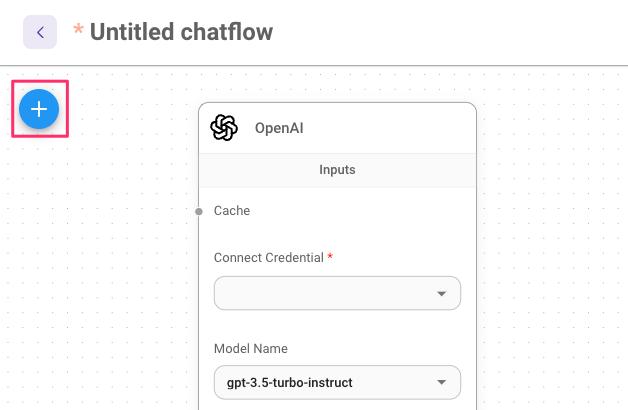
Task: Click the Untitled chatflow title
Action: [x=181, y=32]
